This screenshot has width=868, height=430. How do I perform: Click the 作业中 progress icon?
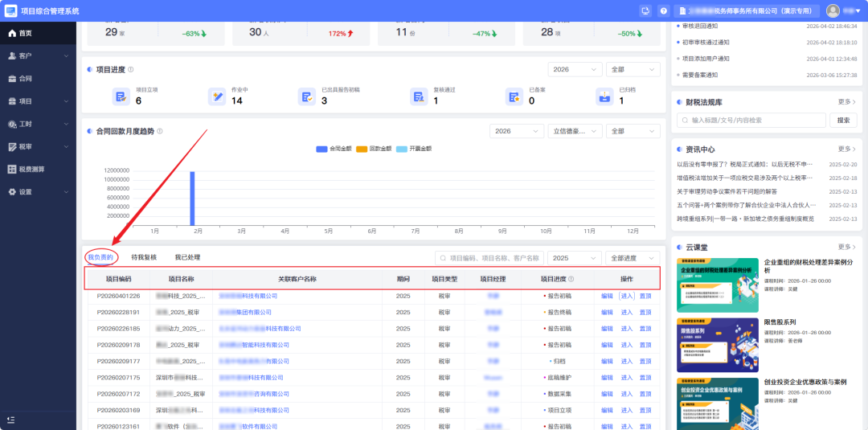pos(216,96)
